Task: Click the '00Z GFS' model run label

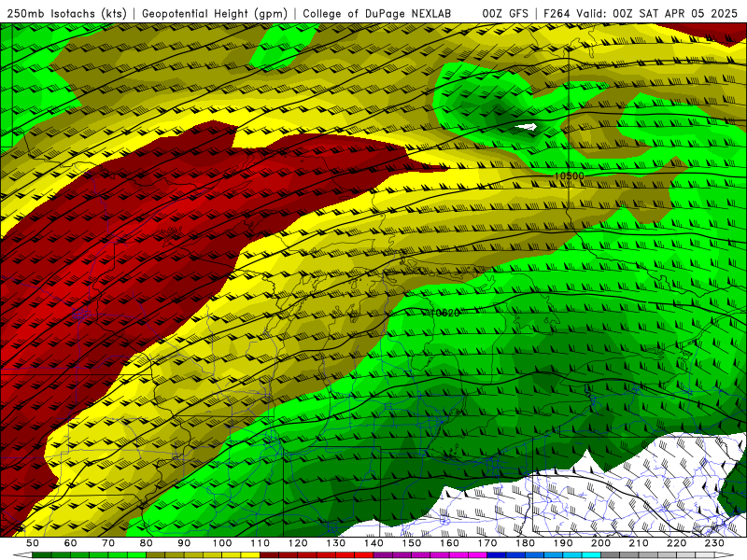Action: pyautogui.click(x=505, y=13)
